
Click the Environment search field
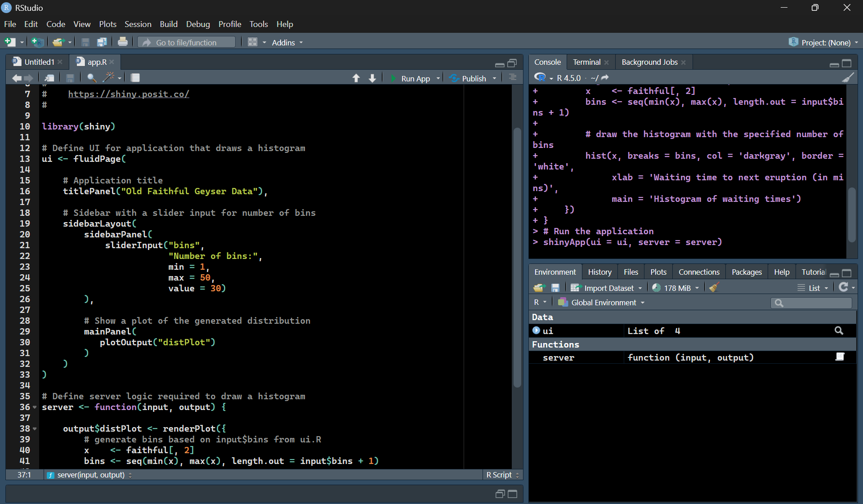coord(811,303)
